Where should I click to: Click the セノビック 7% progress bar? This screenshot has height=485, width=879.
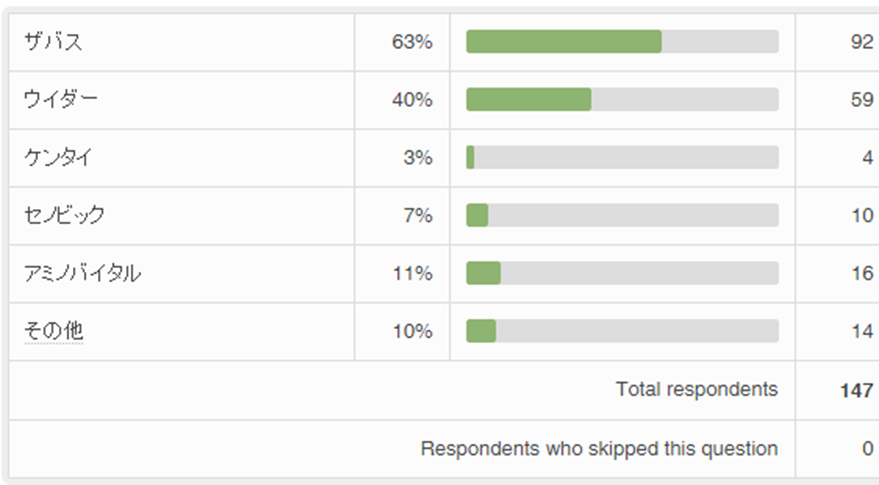[x=622, y=215]
